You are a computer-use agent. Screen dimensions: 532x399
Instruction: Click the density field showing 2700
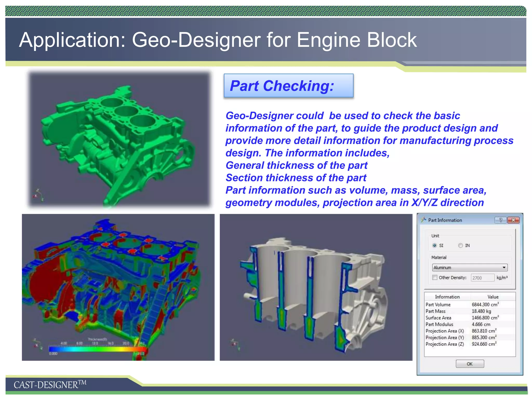482,278
